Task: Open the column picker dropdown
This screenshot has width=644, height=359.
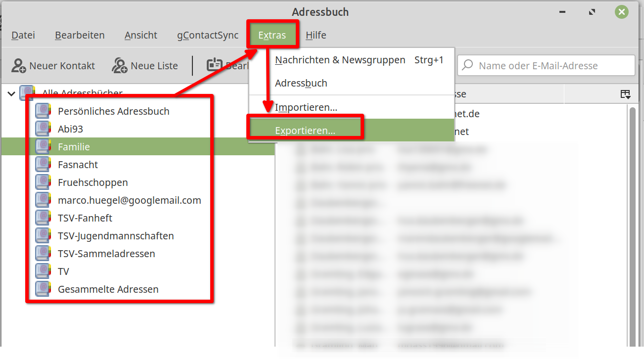Action: pyautogui.click(x=625, y=94)
